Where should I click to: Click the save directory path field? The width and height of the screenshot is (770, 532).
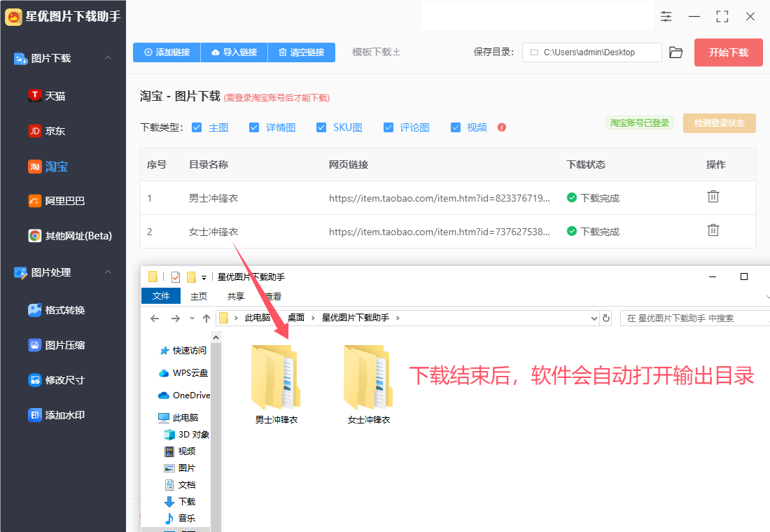pyautogui.click(x=591, y=52)
